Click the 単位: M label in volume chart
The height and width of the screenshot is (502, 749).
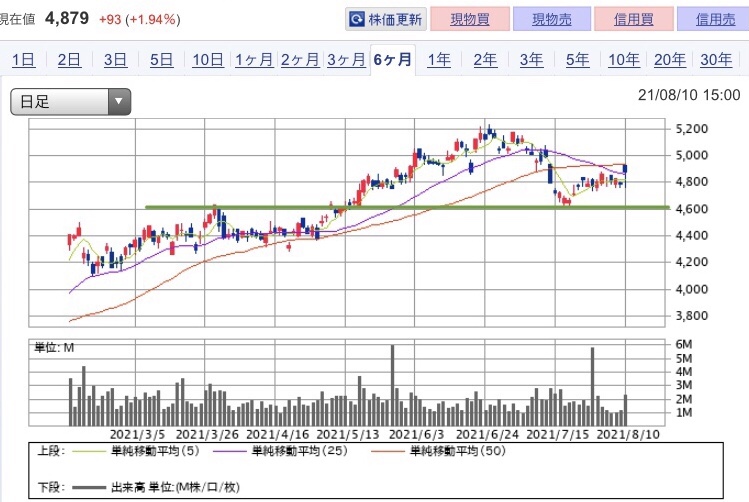point(54,347)
